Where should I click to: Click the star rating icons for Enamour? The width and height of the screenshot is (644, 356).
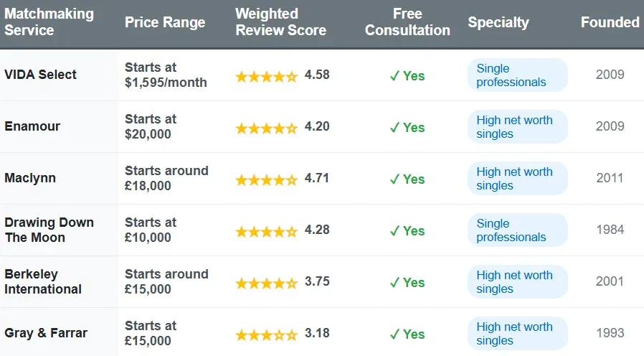[x=266, y=128]
